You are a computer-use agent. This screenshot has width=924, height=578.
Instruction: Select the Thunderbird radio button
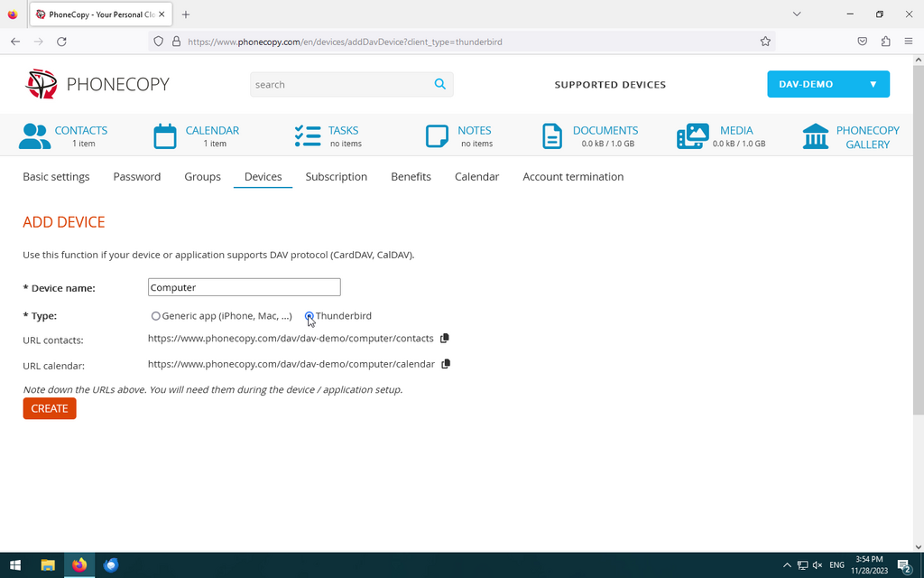pos(310,316)
